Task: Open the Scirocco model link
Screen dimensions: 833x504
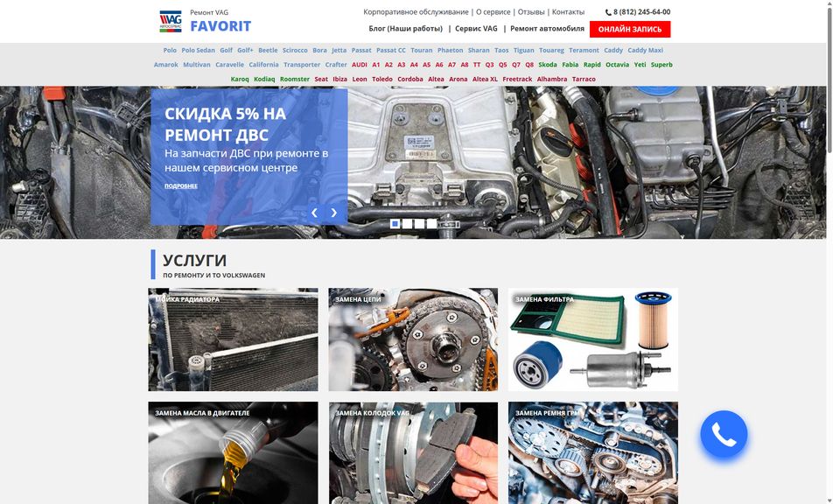Action: 295,51
